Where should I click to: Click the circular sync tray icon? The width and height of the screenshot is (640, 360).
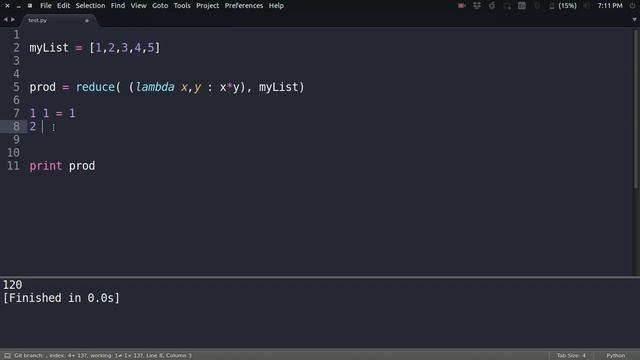click(x=492, y=6)
